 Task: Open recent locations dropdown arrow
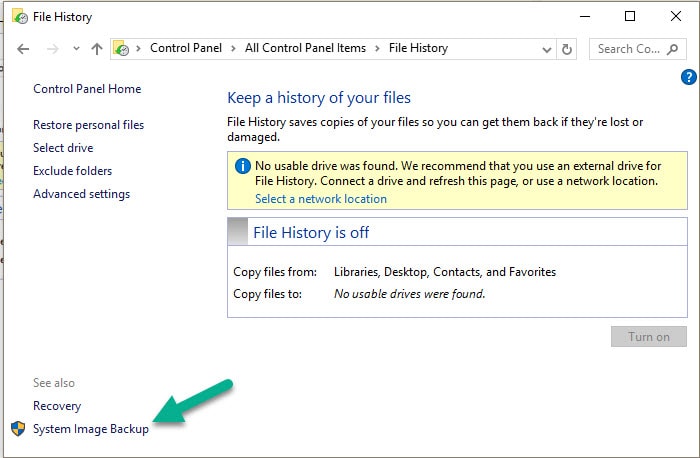(75, 49)
